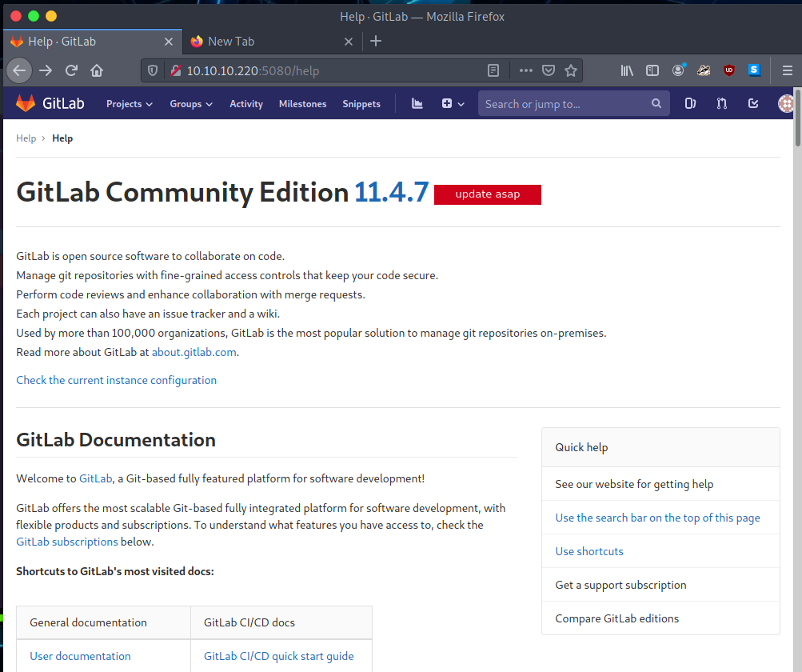The width and height of the screenshot is (802, 672).
Task: Open to-do list icon in navbar
Action: point(753,103)
